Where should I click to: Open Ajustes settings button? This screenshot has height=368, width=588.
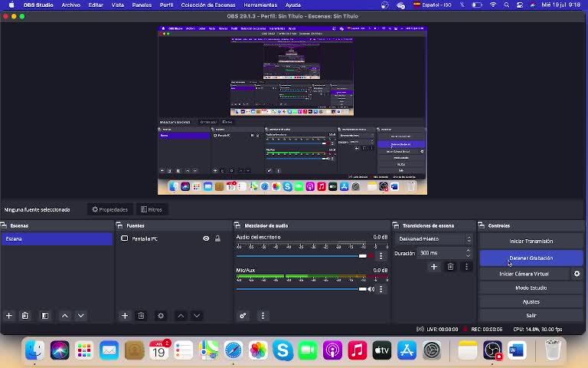(x=531, y=301)
